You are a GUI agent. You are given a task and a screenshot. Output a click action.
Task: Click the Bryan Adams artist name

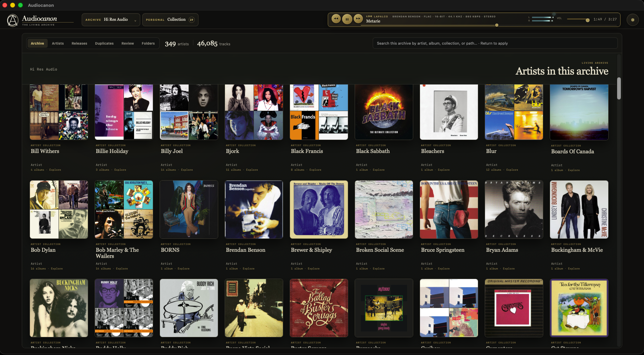point(502,250)
